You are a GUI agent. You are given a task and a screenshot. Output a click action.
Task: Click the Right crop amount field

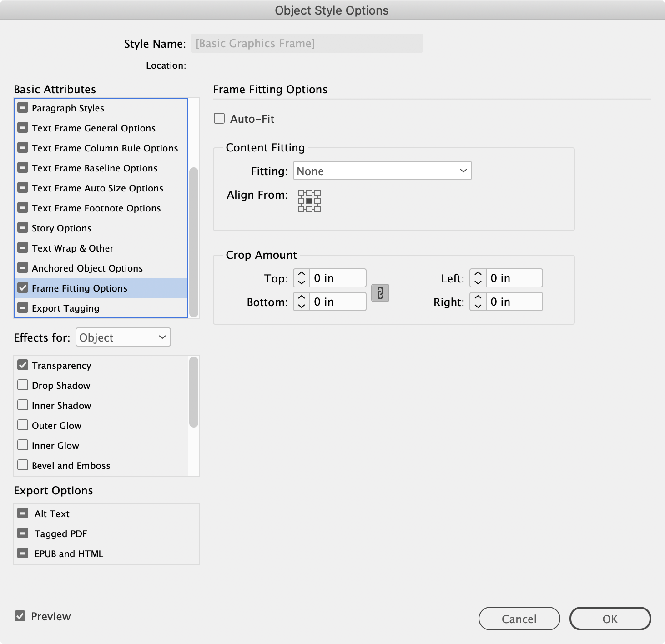coord(514,302)
